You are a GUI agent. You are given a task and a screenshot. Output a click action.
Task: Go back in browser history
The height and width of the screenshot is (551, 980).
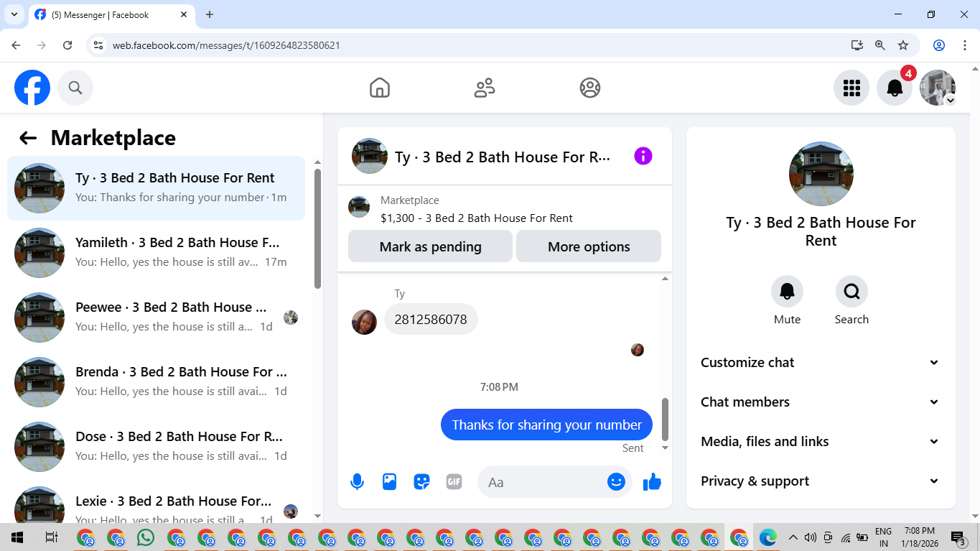pos(16,45)
